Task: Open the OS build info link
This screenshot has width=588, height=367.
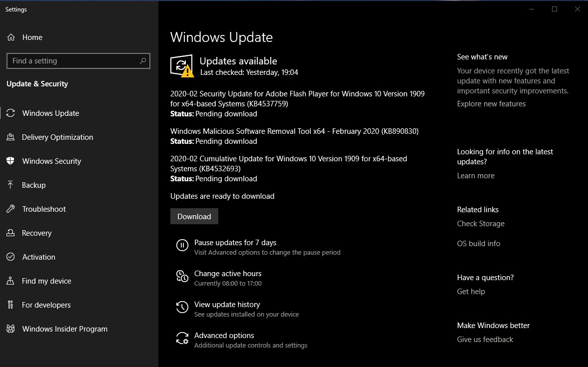Action: (x=478, y=244)
